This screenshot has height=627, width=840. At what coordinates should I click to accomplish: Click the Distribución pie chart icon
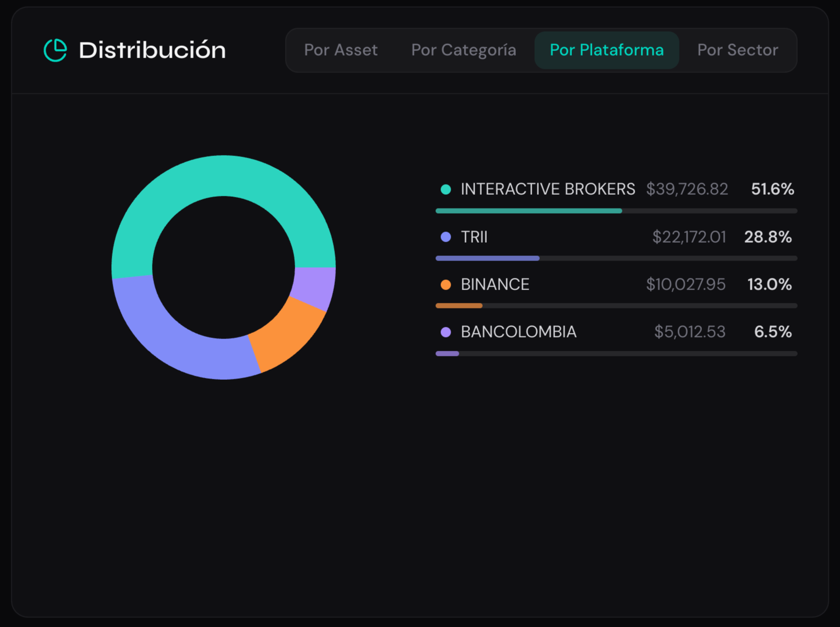point(55,50)
